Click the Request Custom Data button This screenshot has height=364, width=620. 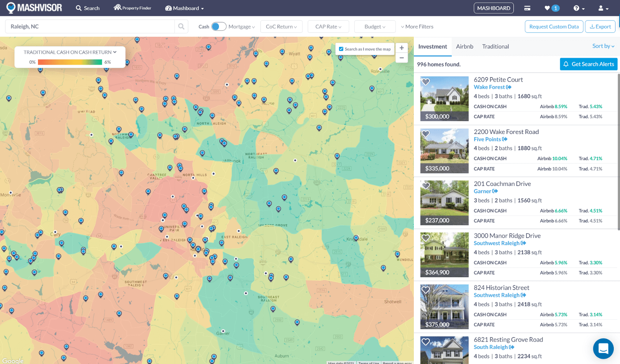554,26
